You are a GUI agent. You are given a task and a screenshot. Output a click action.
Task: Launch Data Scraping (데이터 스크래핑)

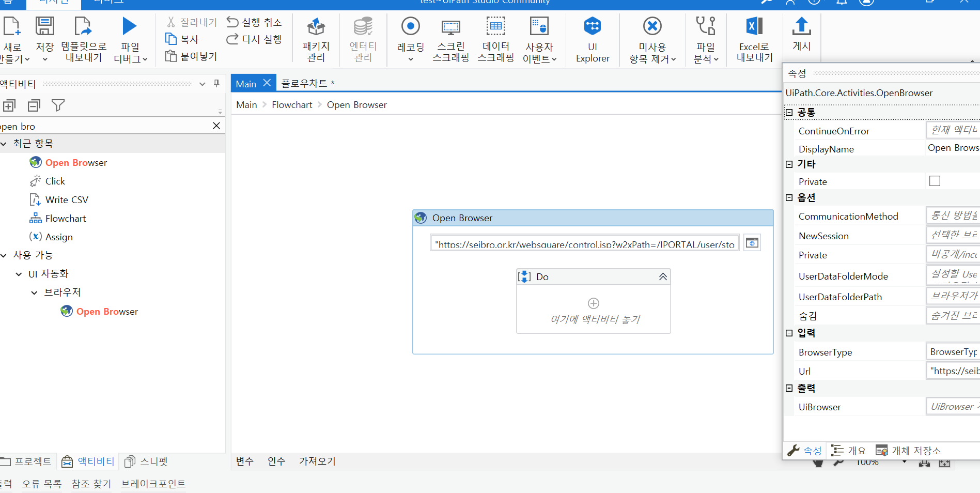point(495,39)
